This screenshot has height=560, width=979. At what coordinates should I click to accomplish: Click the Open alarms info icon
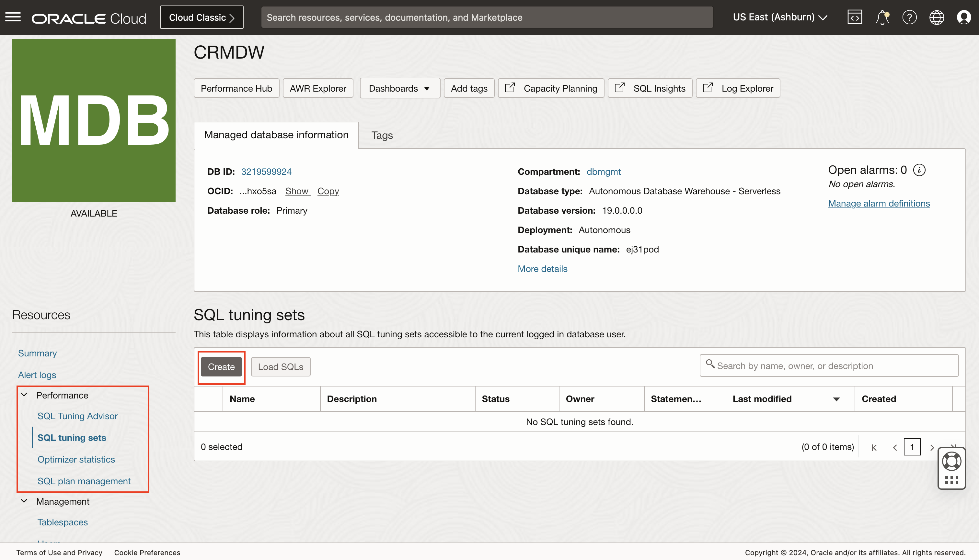tap(919, 170)
